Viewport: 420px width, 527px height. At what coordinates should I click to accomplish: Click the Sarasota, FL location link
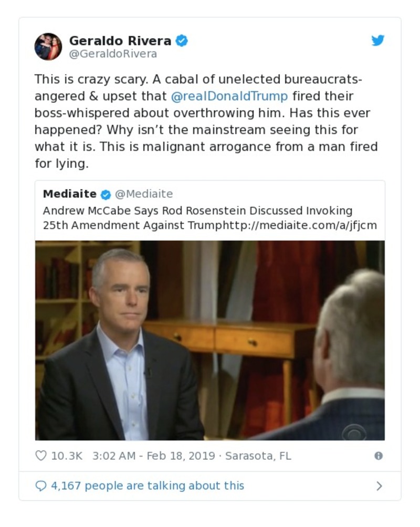click(x=258, y=456)
